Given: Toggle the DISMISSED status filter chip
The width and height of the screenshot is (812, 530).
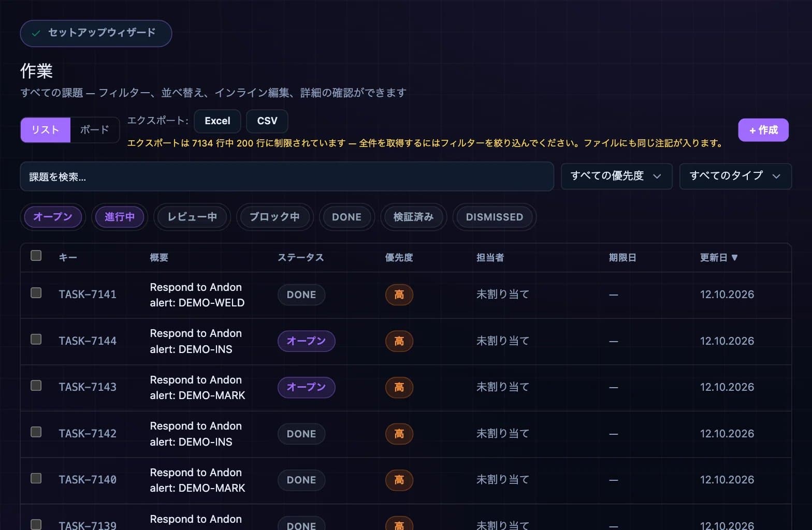Looking at the screenshot, I should pyautogui.click(x=495, y=217).
